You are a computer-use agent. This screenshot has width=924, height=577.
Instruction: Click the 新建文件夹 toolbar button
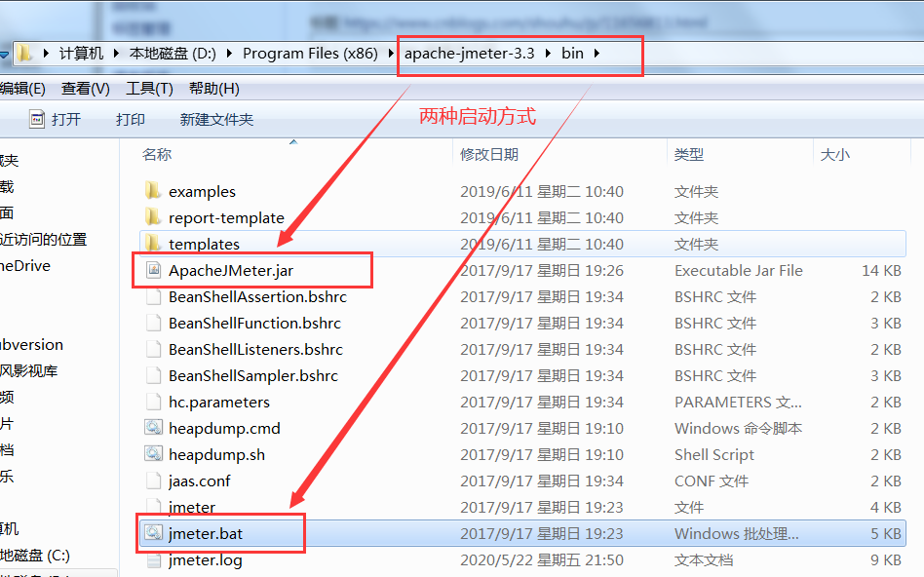pos(216,119)
